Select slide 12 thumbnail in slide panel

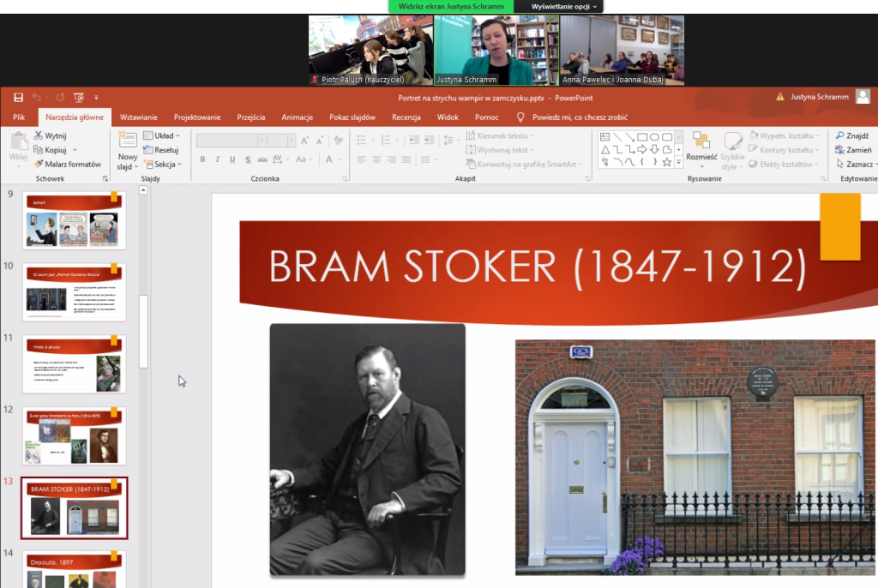(75, 435)
